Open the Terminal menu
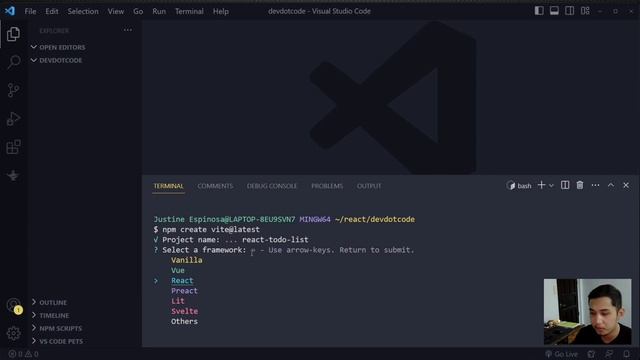The image size is (640, 360). tap(189, 11)
